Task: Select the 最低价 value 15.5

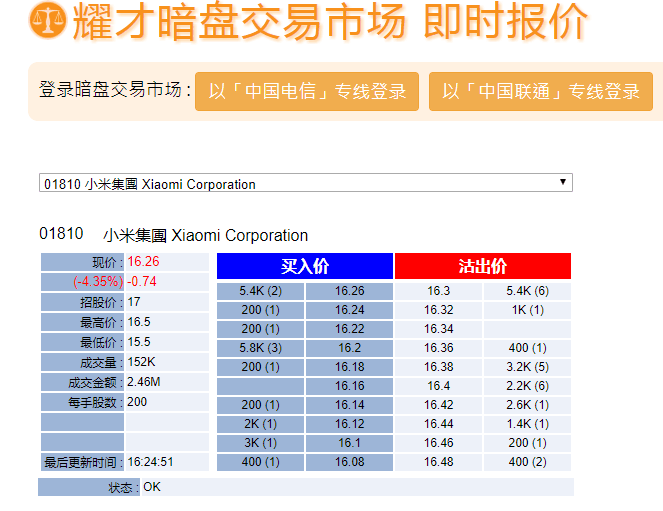Action: point(139,342)
